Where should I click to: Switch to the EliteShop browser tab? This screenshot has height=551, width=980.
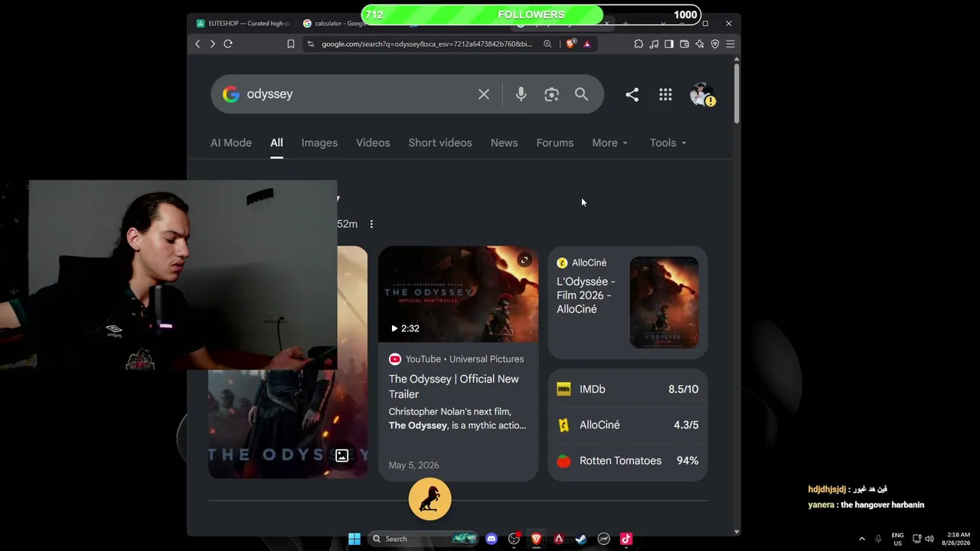pyautogui.click(x=242, y=24)
